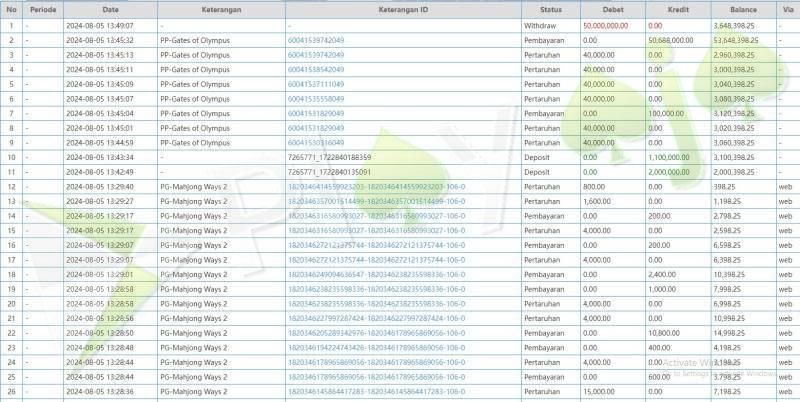The image size is (800, 402).
Task: Open transaction link 60041530316049
Action: point(315,142)
